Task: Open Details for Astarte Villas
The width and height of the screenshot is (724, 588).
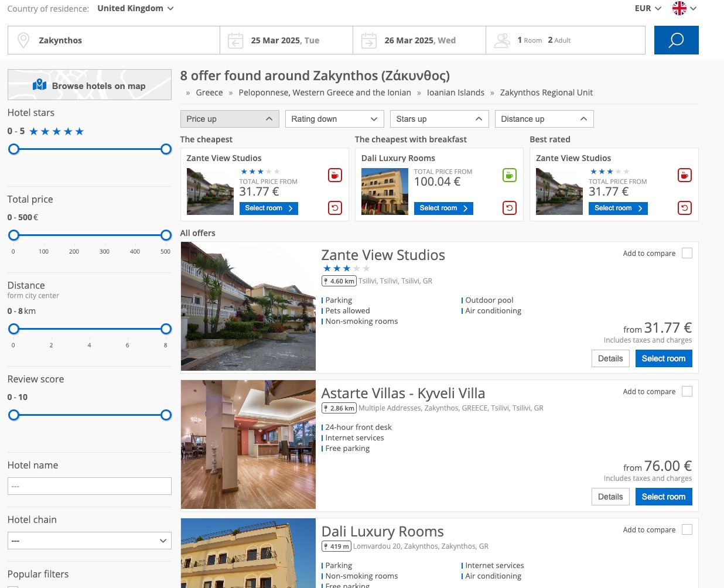Action: (x=610, y=497)
